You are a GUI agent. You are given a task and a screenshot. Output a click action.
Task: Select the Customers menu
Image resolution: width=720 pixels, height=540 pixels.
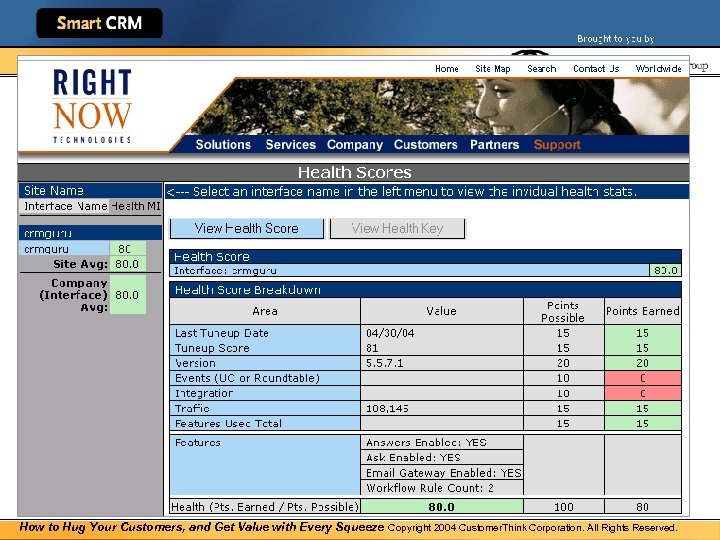coord(426,145)
